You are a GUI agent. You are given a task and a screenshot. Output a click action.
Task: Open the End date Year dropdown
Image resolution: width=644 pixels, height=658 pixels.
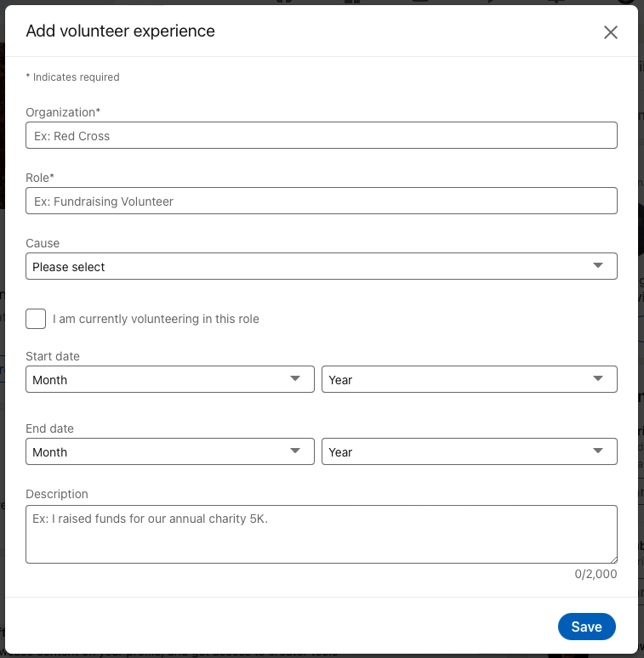pyautogui.click(x=470, y=451)
